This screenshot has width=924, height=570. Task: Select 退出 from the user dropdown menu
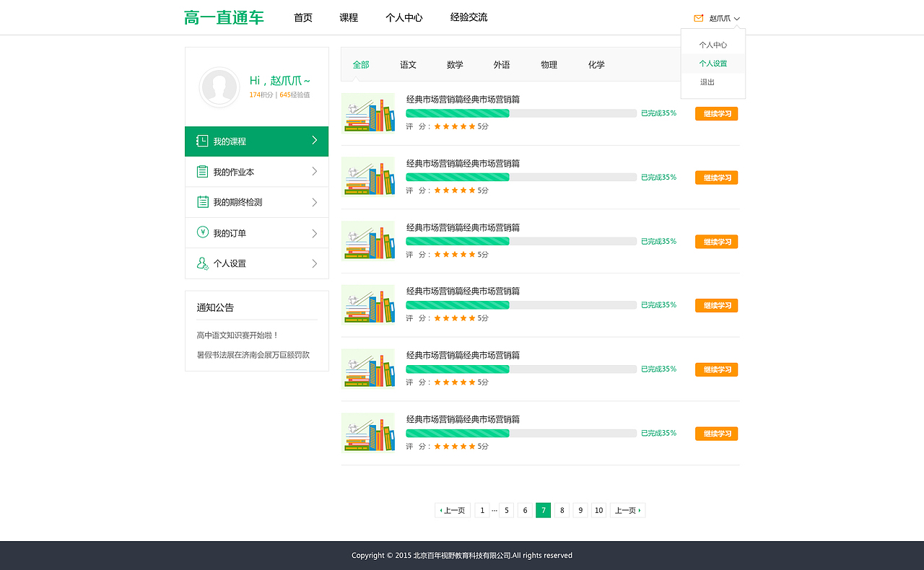706,83
